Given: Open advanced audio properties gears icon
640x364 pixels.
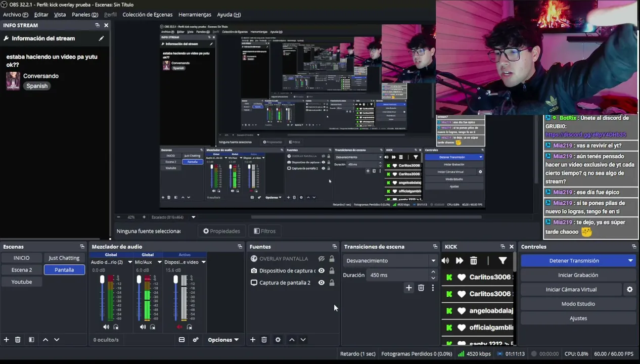Looking at the screenshot, I should (x=195, y=340).
